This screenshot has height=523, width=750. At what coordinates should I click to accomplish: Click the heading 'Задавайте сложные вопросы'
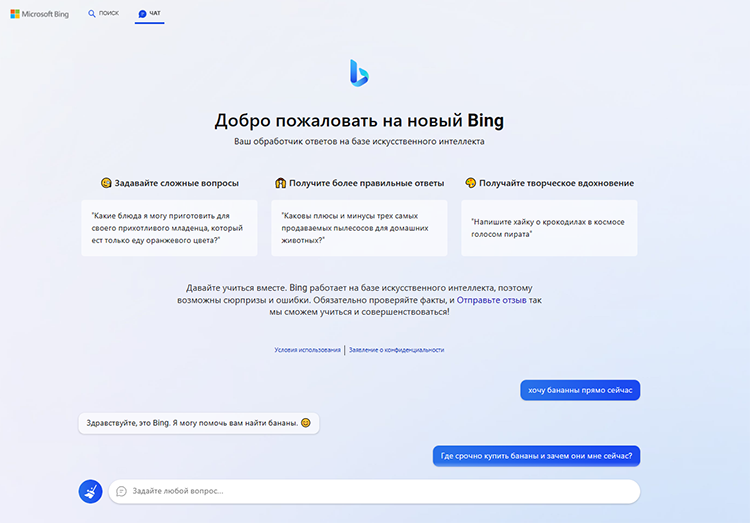click(x=176, y=183)
